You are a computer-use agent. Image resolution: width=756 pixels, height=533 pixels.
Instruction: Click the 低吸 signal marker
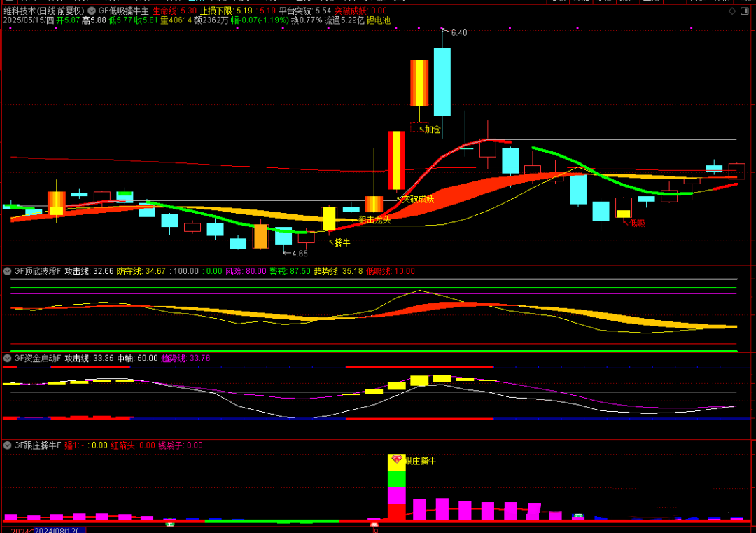click(636, 223)
